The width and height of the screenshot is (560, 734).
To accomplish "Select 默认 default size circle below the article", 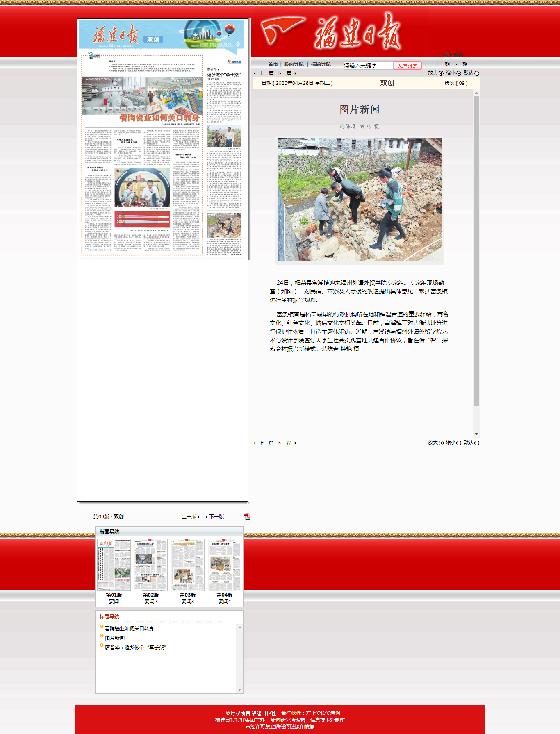I will pyautogui.click(x=476, y=443).
